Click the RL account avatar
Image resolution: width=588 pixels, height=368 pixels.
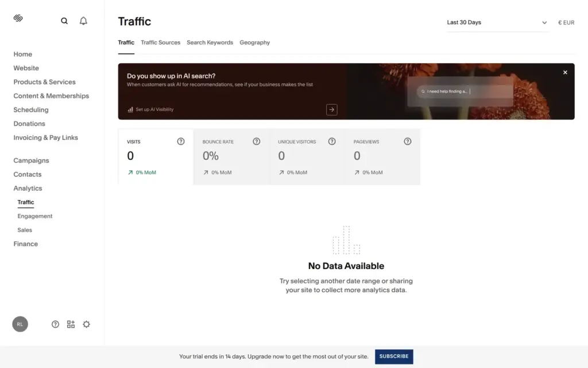pyautogui.click(x=20, y=324)
